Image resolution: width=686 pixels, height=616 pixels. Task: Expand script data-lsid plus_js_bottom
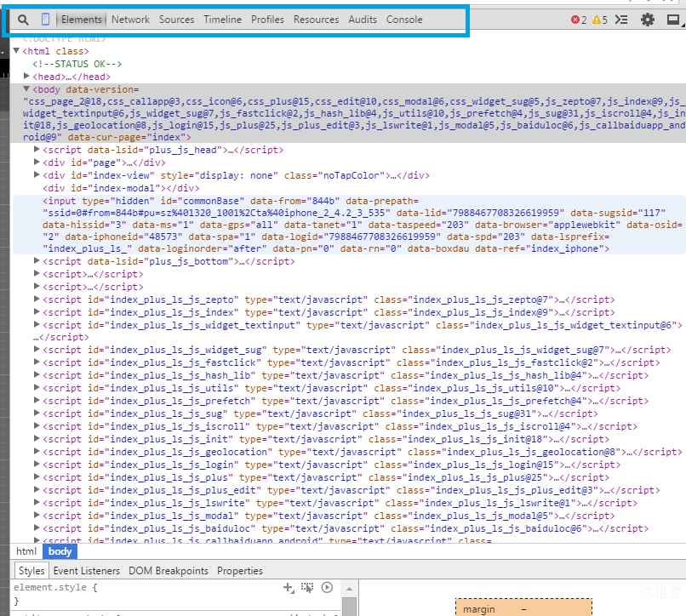pos(37,260)
